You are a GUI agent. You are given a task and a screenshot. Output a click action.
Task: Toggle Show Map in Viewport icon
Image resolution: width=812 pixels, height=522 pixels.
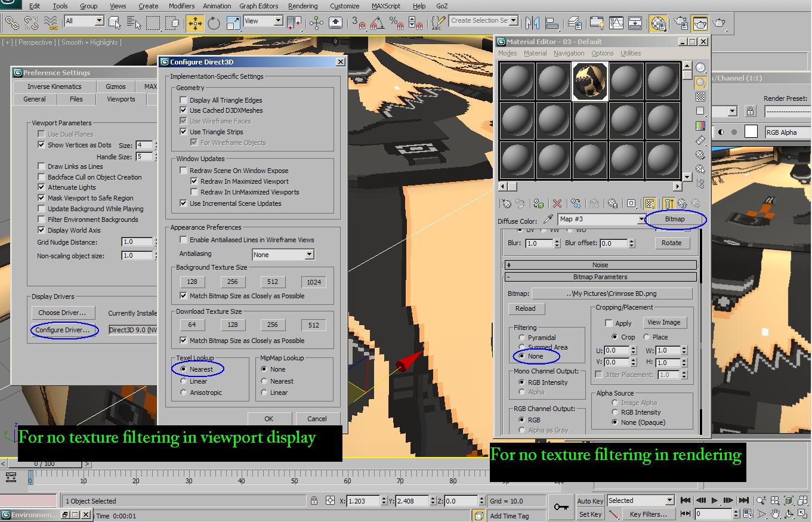click(x=650, y=204)
